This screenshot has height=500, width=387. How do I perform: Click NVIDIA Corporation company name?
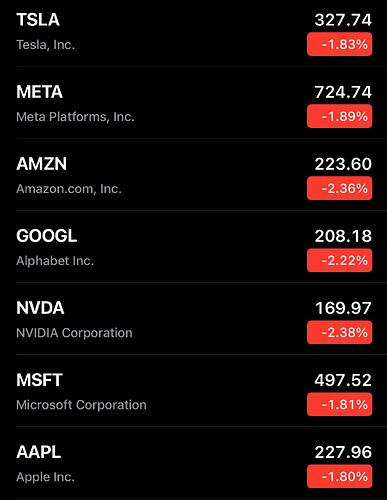pyautogui.click(x=74, y=333)
